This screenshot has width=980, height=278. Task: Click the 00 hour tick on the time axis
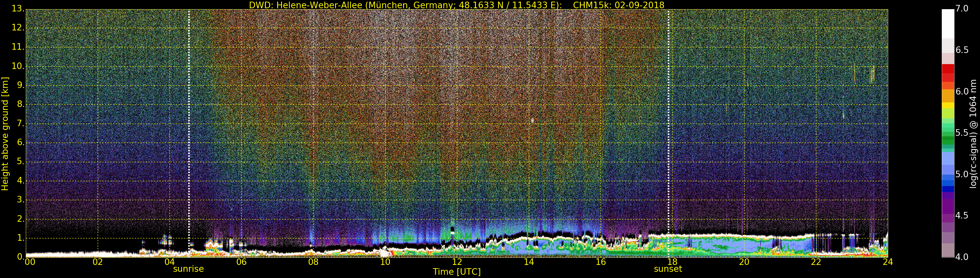(29, 262)
